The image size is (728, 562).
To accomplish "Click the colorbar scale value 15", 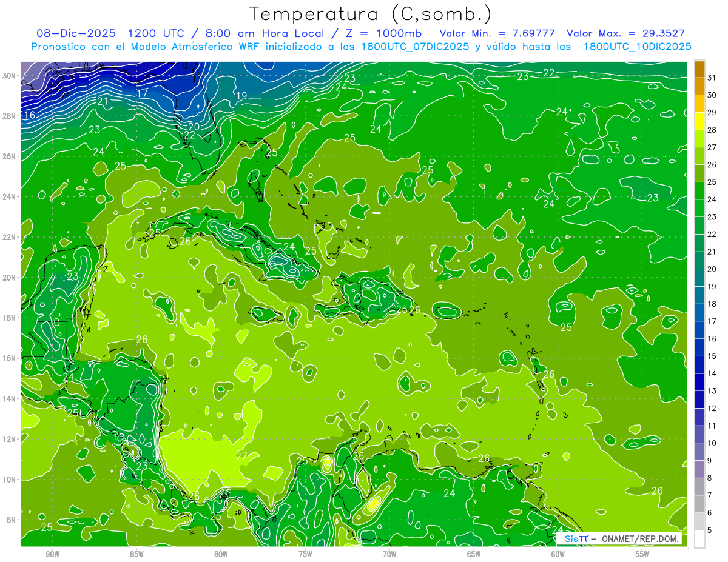I will point(712,356).
